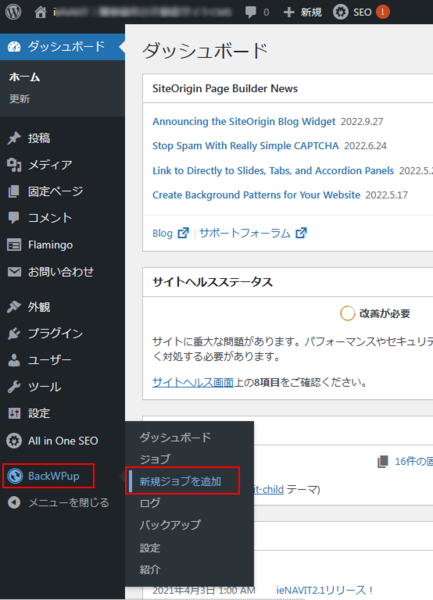Click the SEO label in admin bar
433x600 pixels.
362,12
